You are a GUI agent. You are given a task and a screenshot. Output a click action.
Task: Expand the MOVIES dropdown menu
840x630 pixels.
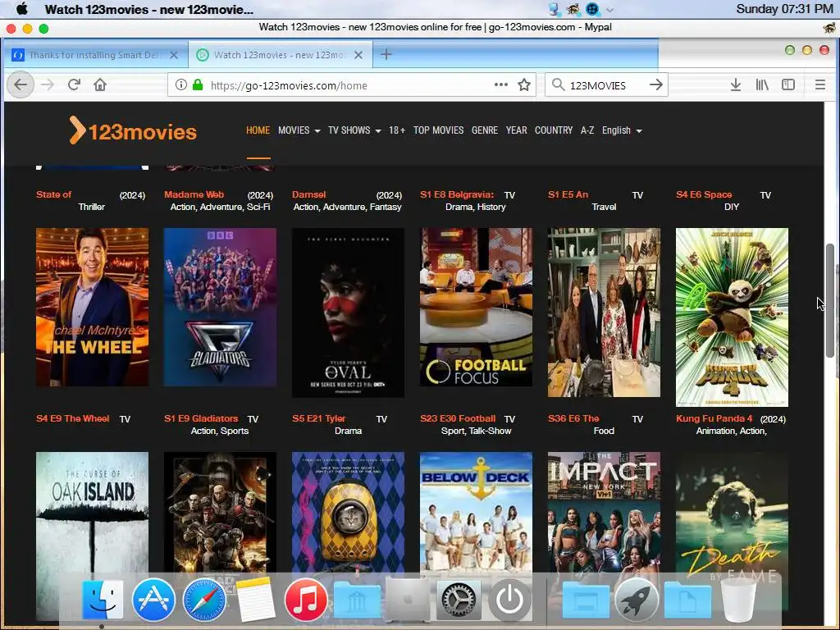click(x=299, y=130)
